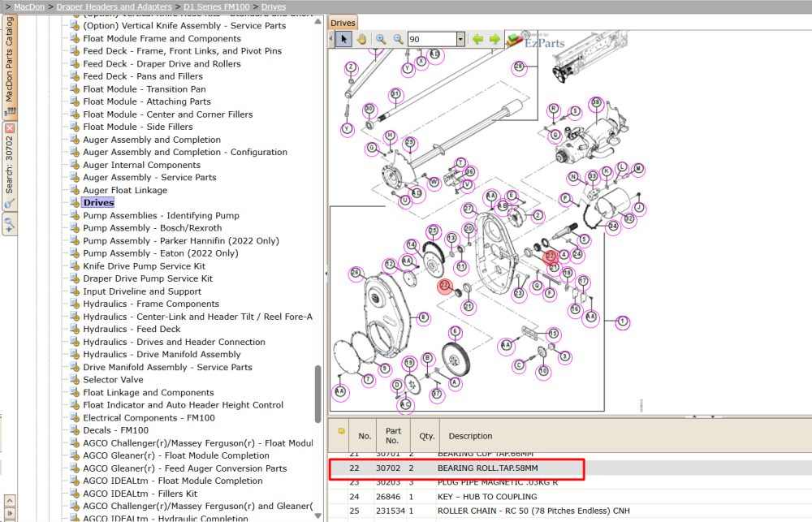The height and width of the screenshot is (522, 812).
Task: Zoom out of the diagram
Action: coord(398,39)
